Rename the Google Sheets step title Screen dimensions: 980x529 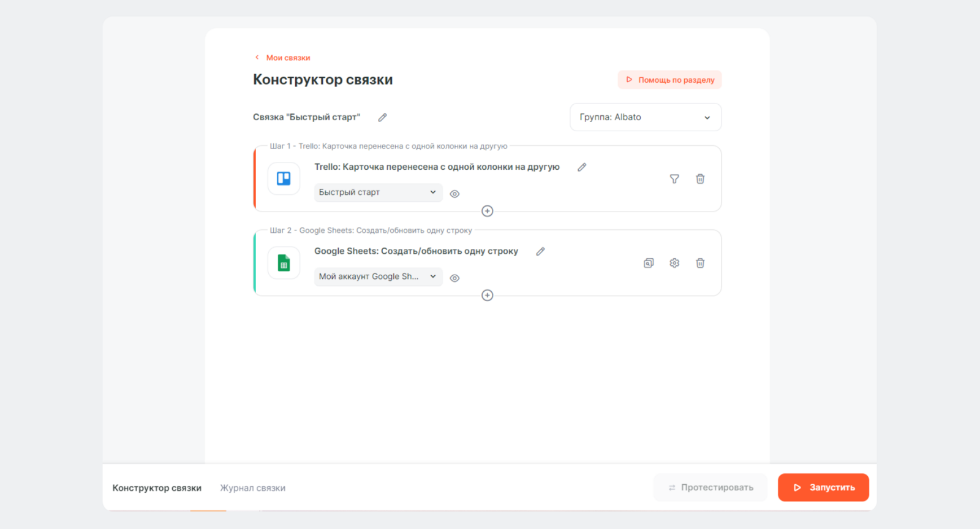coord(540,251)
